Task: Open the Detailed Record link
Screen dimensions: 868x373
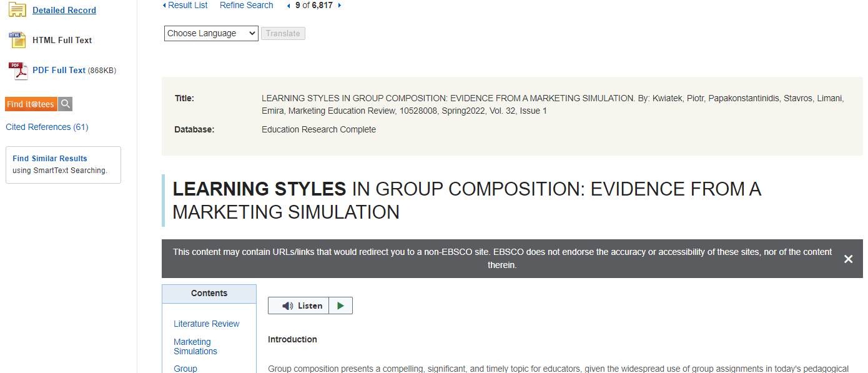Action: coord(64,10)
